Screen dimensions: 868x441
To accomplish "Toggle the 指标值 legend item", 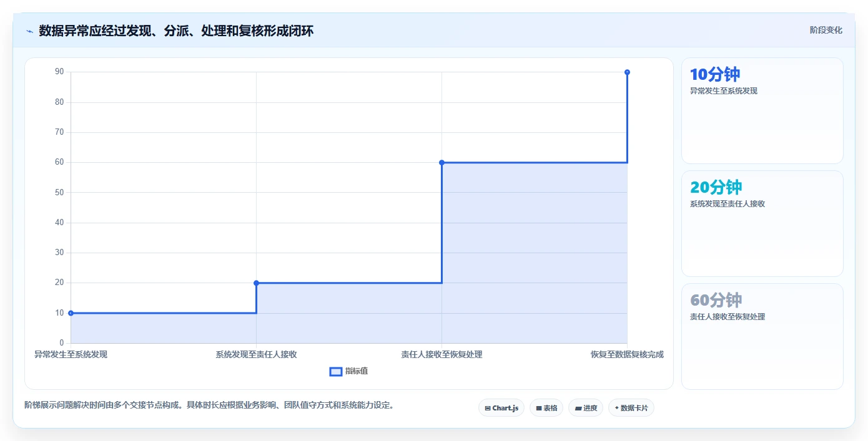I will point(348,371).
